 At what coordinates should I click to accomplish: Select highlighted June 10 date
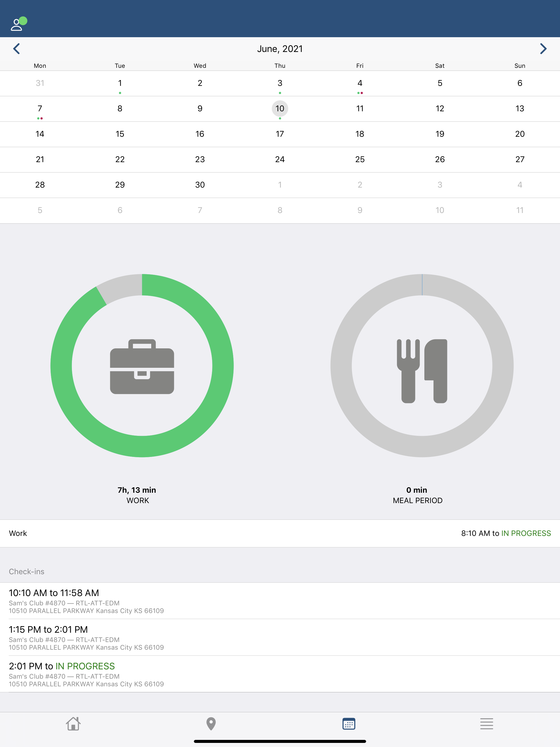[x=280, y=109]
